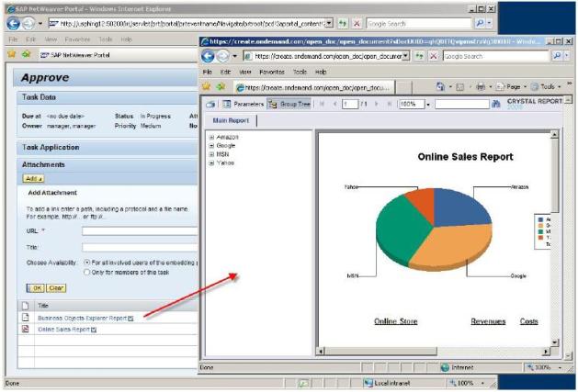
Task: Click search magnifier in SAP NetWeaver Portal window
Action: [x=480, y=24]
